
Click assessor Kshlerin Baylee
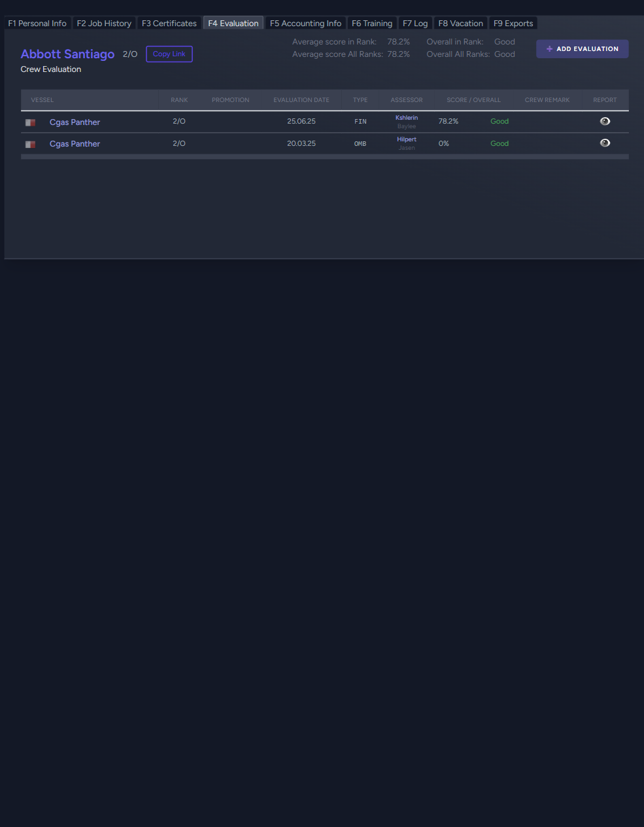click(406, 122)
